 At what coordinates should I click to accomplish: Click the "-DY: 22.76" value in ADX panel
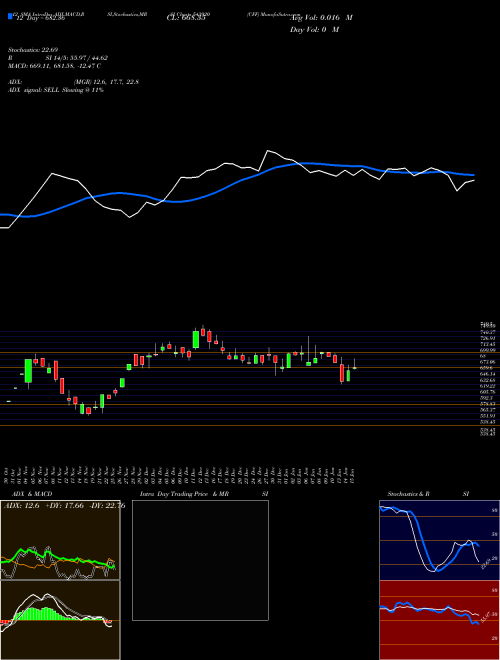point(107,506)
